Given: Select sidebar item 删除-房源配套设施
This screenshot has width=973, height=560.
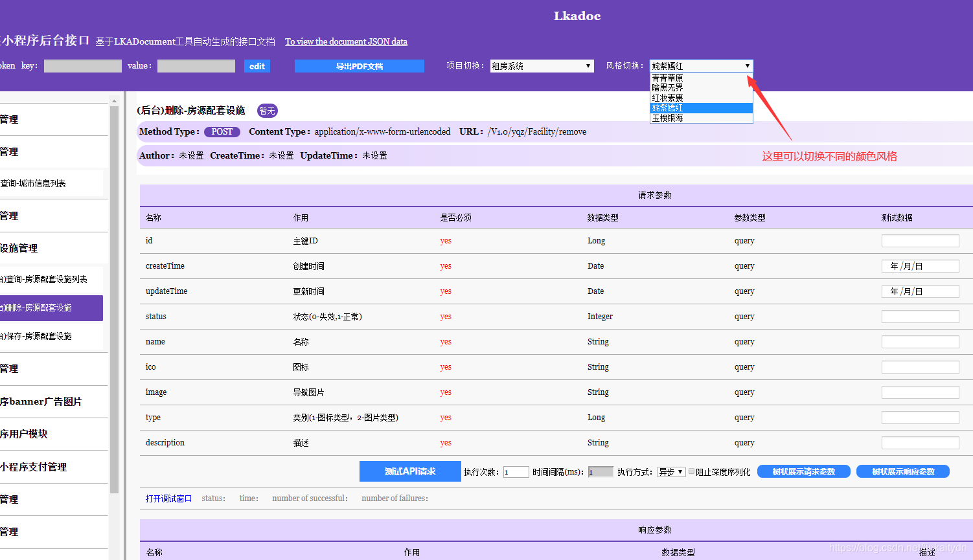Looking at the screenshot, I should click(x=51, y=308).
